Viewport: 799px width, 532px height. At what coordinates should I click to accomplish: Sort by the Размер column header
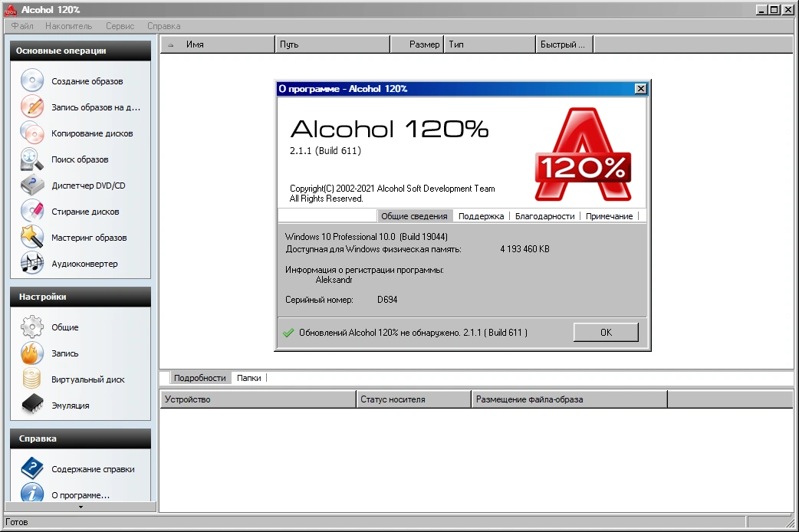pyautogui.click(x=417, y=44)
